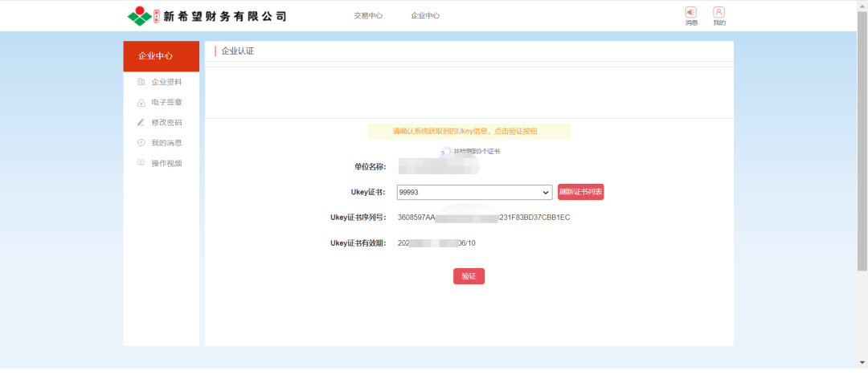Click the Ukey证书有效期 label
Viewport: 868px width, 391px height.
point(358,242)
